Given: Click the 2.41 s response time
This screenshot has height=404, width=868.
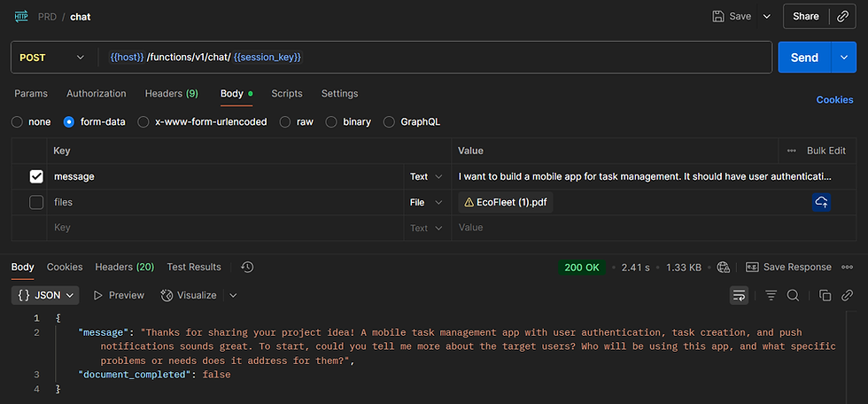Looking at the screenshot, I should (x=636, y=268).
